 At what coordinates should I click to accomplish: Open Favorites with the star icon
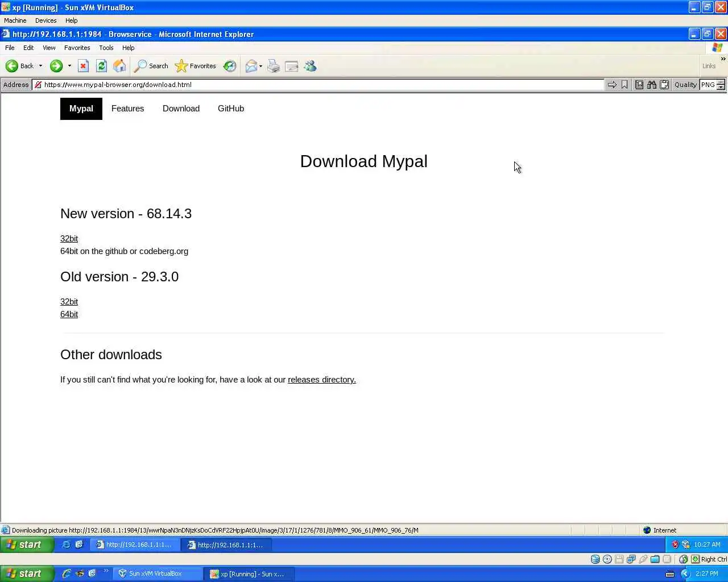[195, 66]
